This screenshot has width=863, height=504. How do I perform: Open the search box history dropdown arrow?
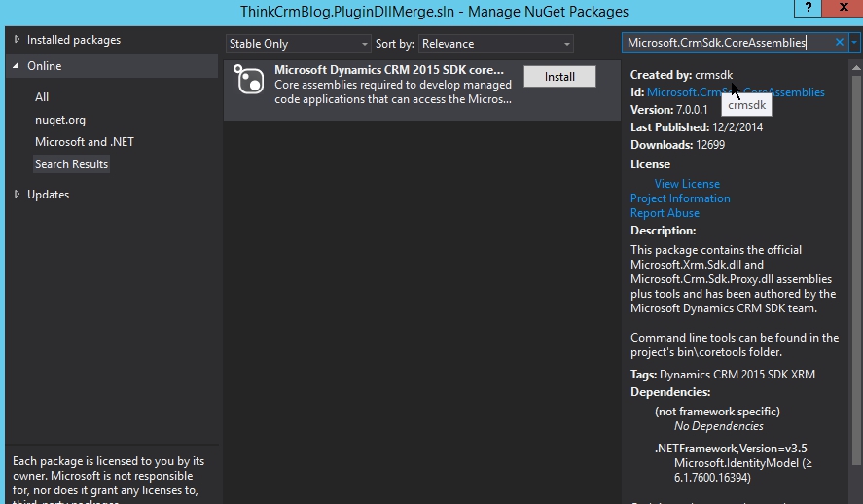[854, 43]
